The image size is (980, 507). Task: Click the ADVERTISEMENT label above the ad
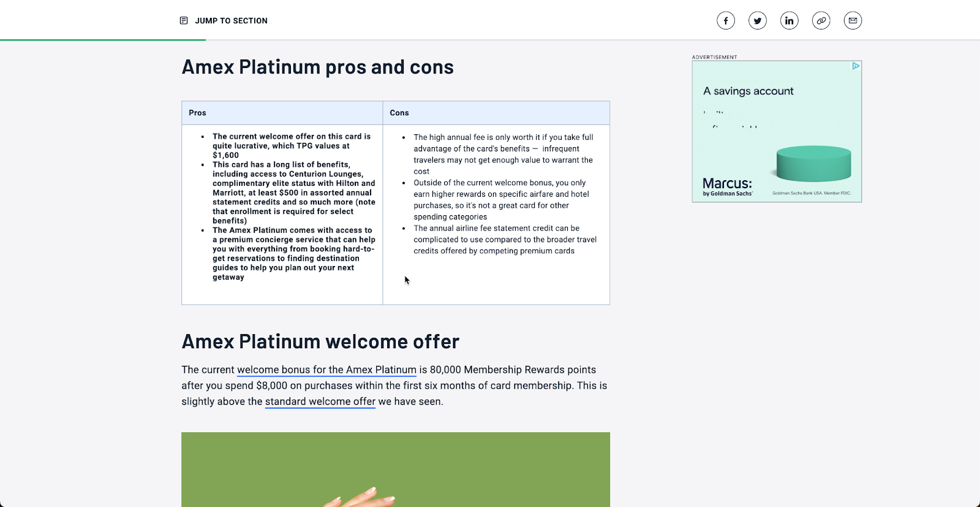[x=714, y=57]
